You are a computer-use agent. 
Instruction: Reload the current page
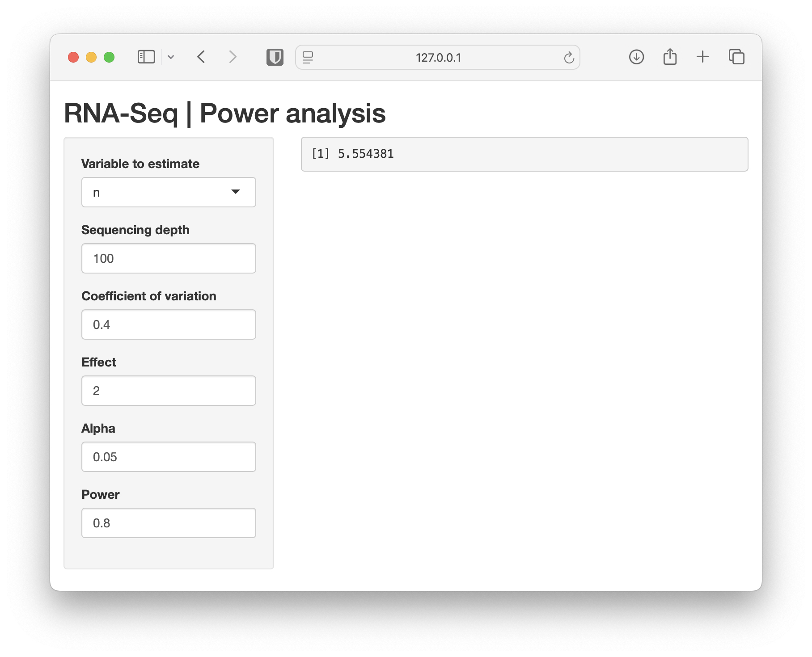click(569, 58)
